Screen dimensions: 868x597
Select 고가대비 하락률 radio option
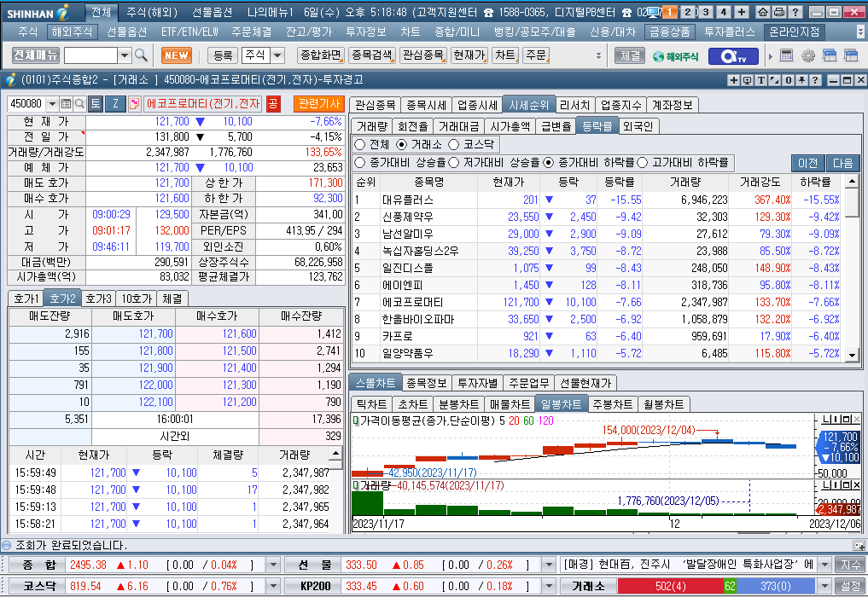click(643, 163)
